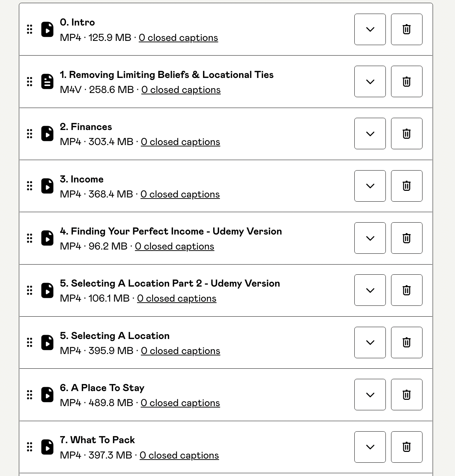
Task: Open closed captions link for 0. Intro
Action: tap(178, 38)
